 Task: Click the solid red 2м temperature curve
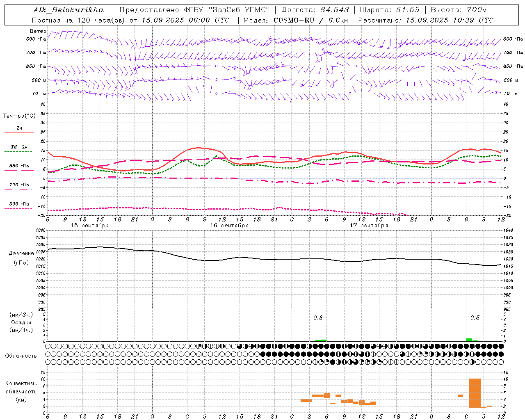[x=274, y=162]
